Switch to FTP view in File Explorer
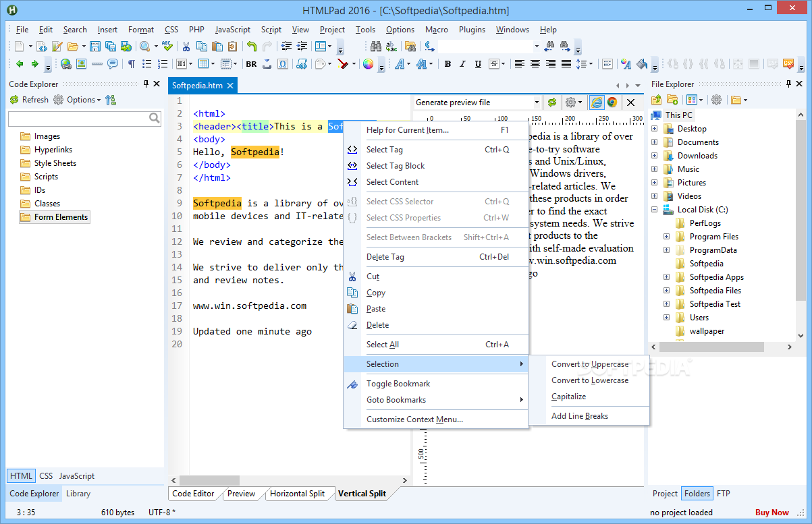 [x=724, y=494]
